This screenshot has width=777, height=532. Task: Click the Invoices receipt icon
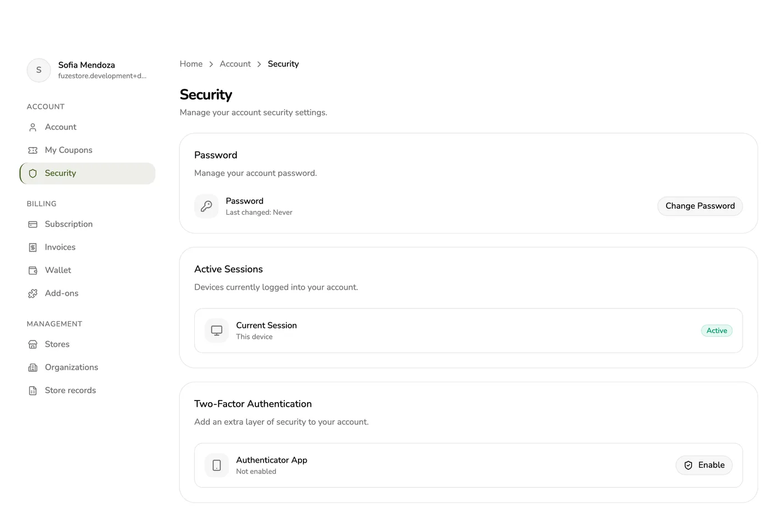(x=33, y=247)
